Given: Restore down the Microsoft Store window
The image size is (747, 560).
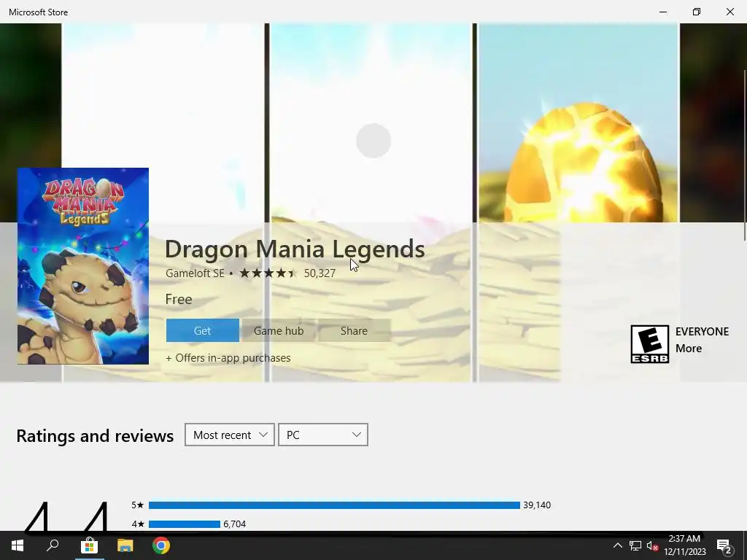Looking at the screenshot, I should pos(697,12).
